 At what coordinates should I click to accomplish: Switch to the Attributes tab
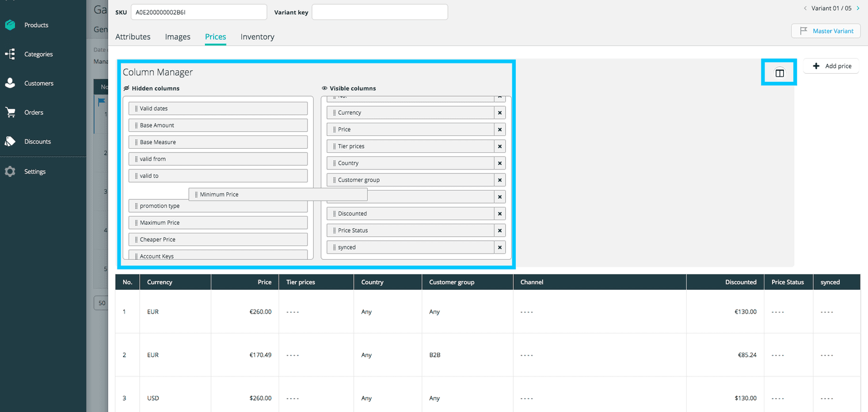click(x=133, y=36)
